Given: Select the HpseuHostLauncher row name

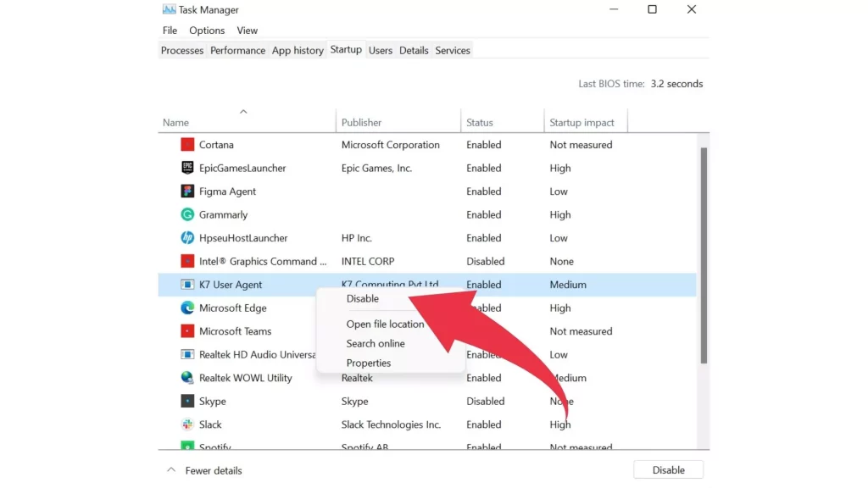Looking at the screenshot, I should (243, 238).
